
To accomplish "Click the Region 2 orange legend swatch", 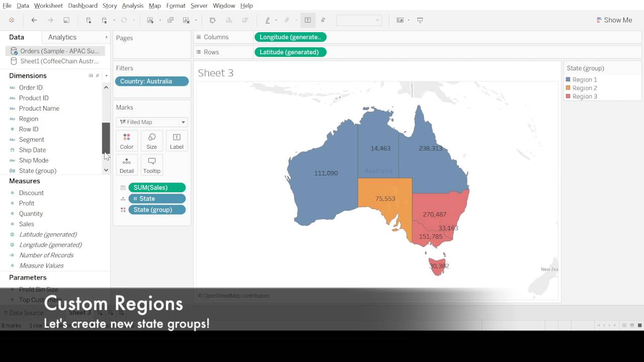I will 568,88.
